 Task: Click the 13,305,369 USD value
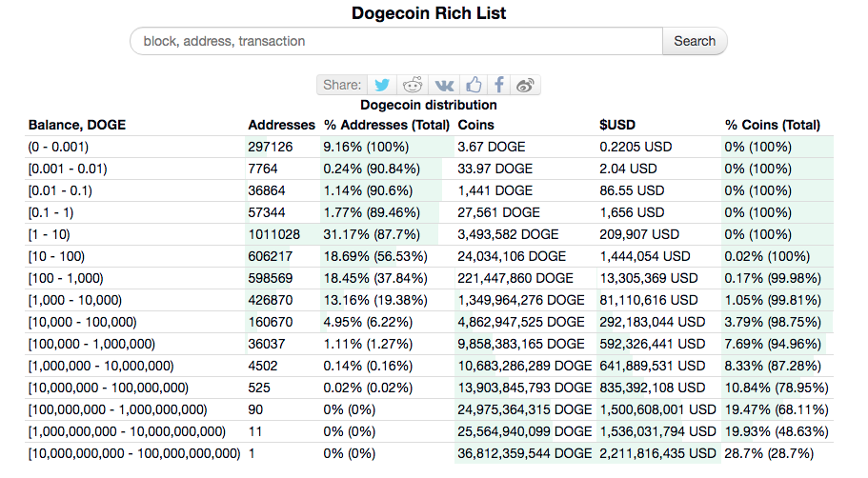point(649,278)
